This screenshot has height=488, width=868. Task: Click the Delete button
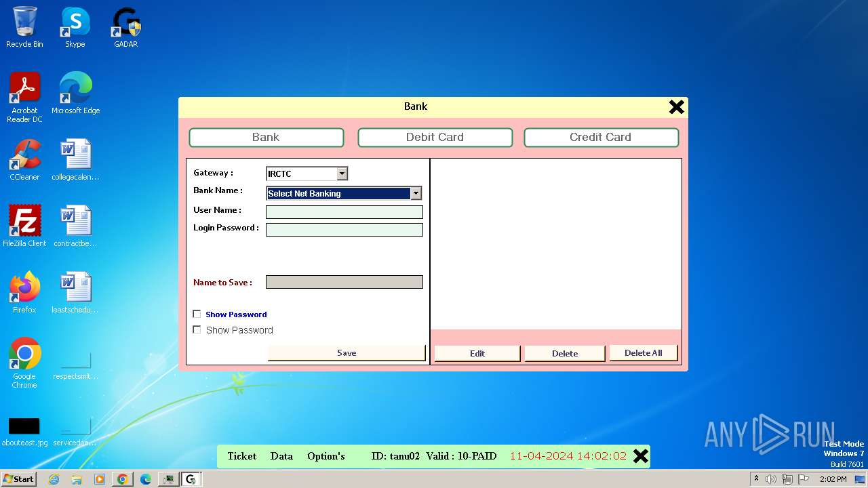[x=565, y=353]
